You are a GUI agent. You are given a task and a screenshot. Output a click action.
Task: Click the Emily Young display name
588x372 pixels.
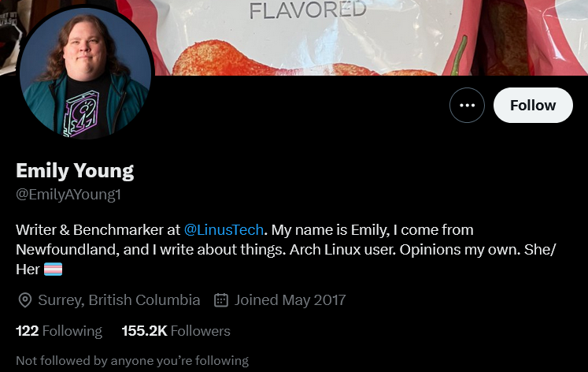(x=75, y=171)
